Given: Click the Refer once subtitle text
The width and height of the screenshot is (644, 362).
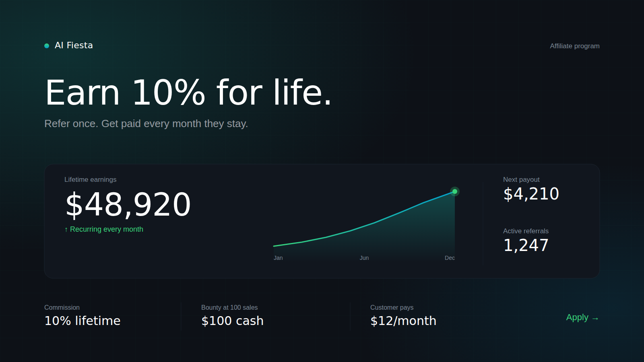Looking at the screenshot, I should (x=146, y=123).
